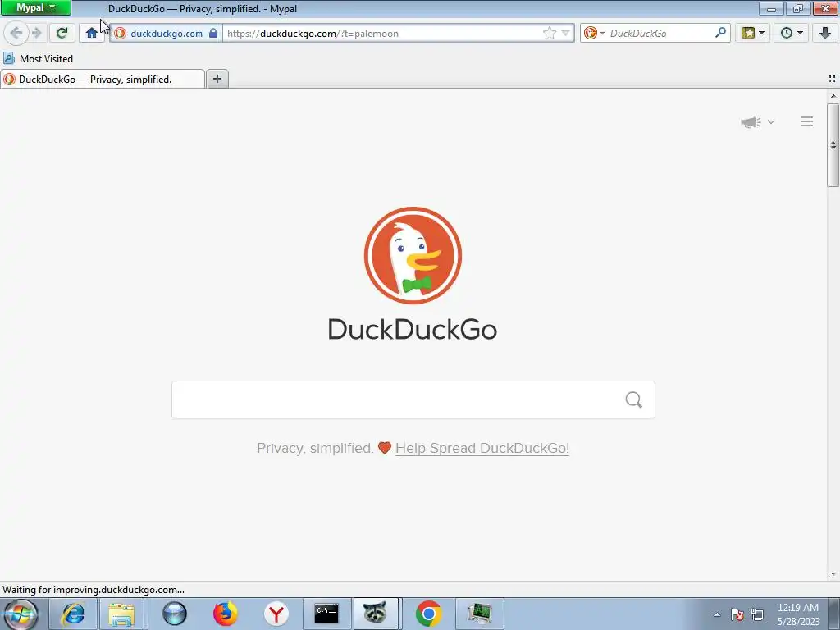Open the blue globe browser on taskbar

pyautogui.click(x=174, y=614)
